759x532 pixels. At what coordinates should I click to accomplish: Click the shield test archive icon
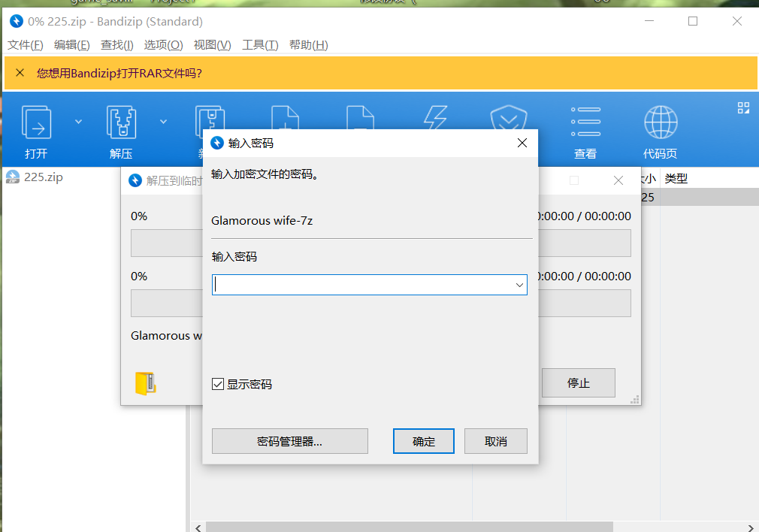(x=508, y=117)
